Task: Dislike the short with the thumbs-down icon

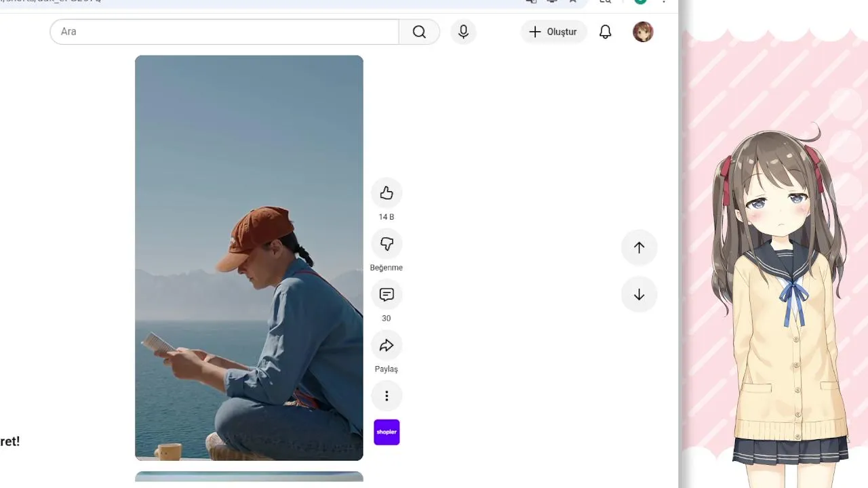Action: (387, 244)
